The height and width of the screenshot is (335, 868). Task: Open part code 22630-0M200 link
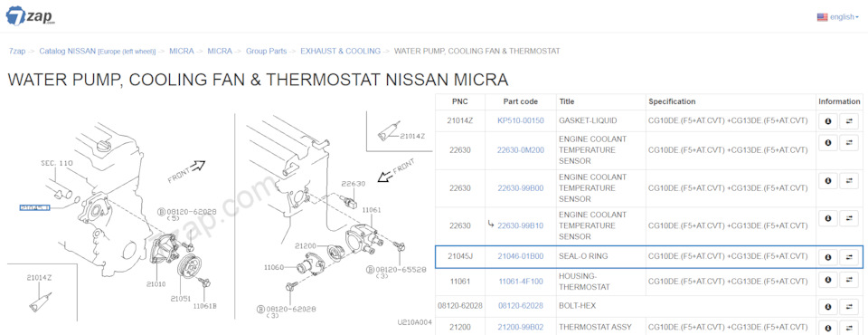click(521, 150)
